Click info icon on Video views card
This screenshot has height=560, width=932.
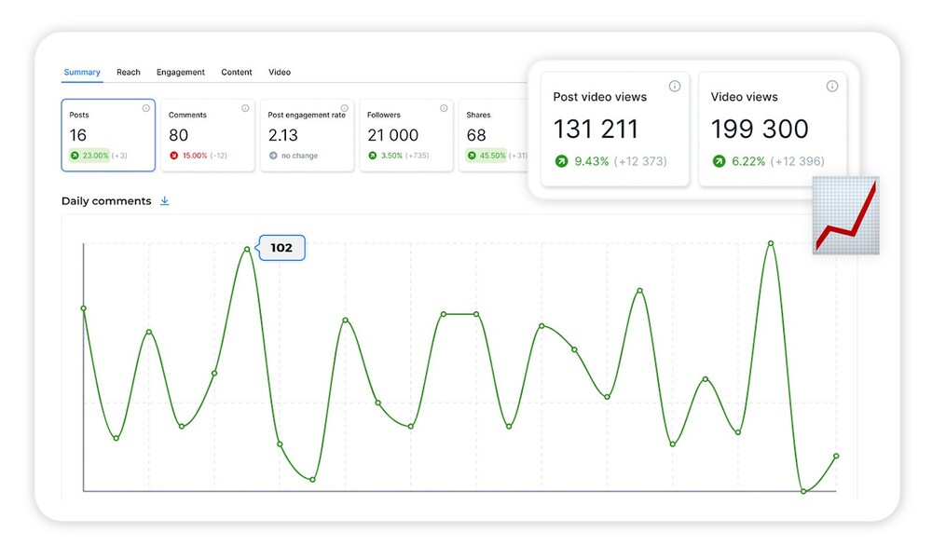pos(832,87)
